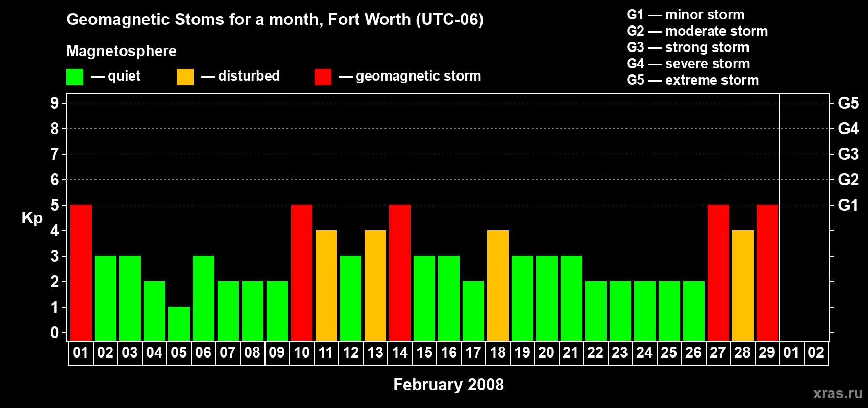Click the date label 20
868x408 pixels.
(546, 352)
